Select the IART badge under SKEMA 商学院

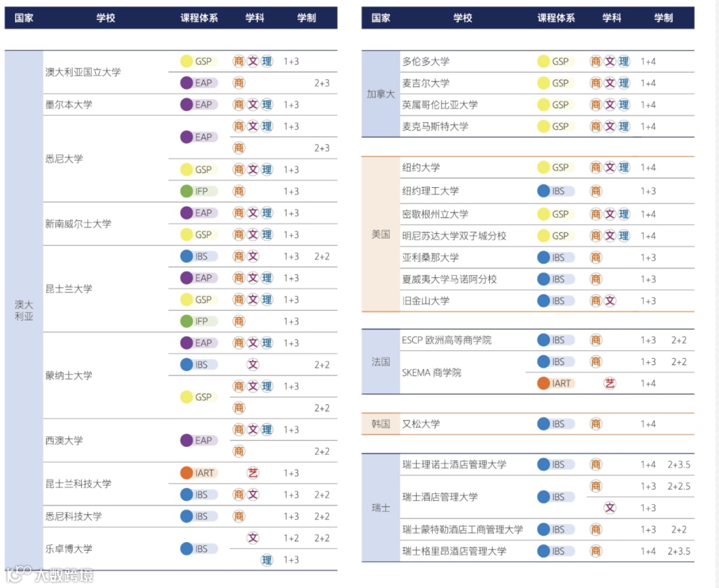point(555,384)
